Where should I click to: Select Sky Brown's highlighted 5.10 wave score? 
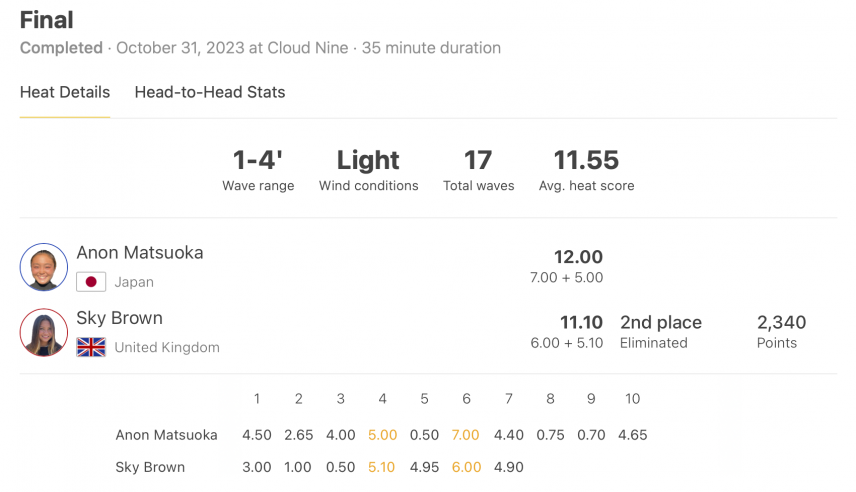pos(381,467)
